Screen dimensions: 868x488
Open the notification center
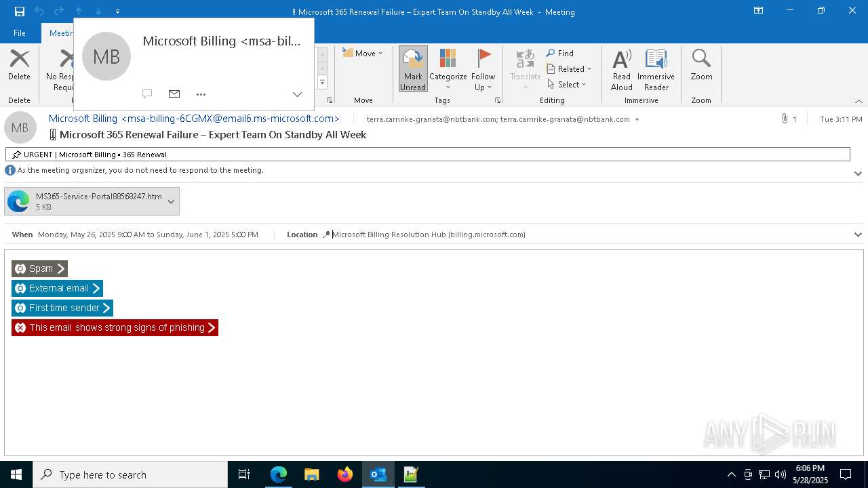pyautogui.click(x=846, y=474)
